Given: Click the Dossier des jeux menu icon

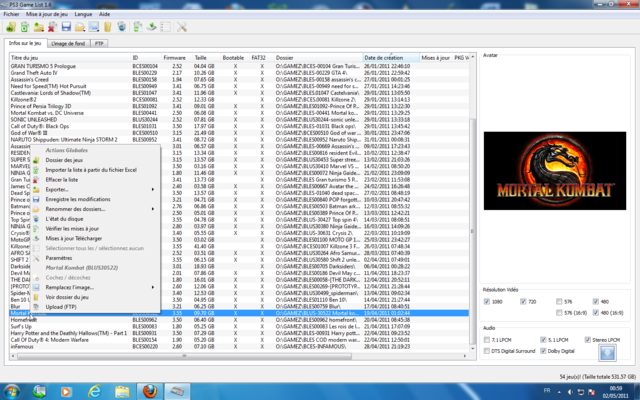Looking at the screenshot, I should (x=37, y=160).
